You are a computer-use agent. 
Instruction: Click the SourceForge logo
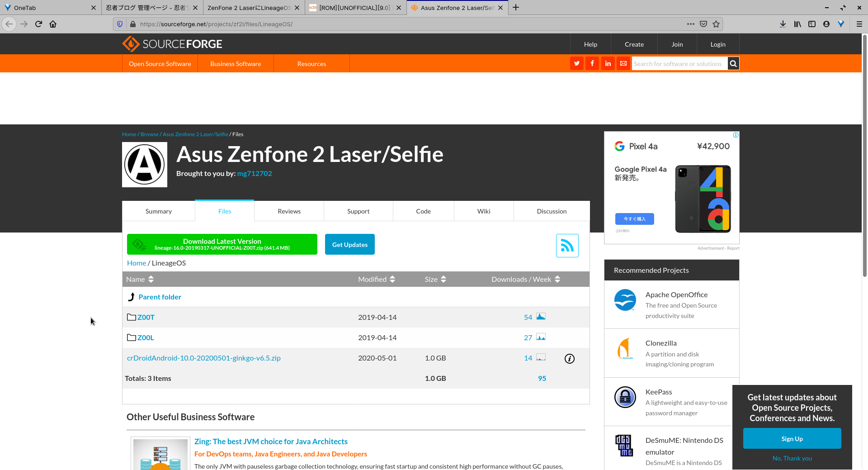(x=172, y=44)
